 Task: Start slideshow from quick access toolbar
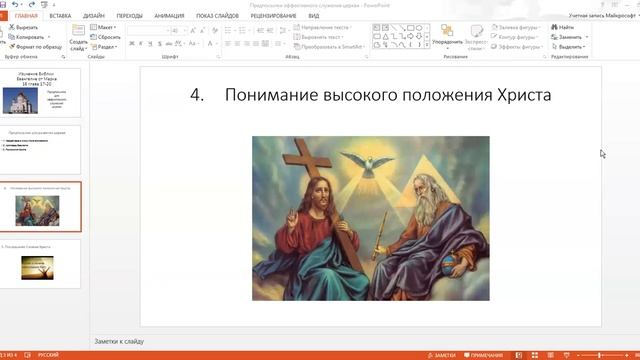click(44, 4)
